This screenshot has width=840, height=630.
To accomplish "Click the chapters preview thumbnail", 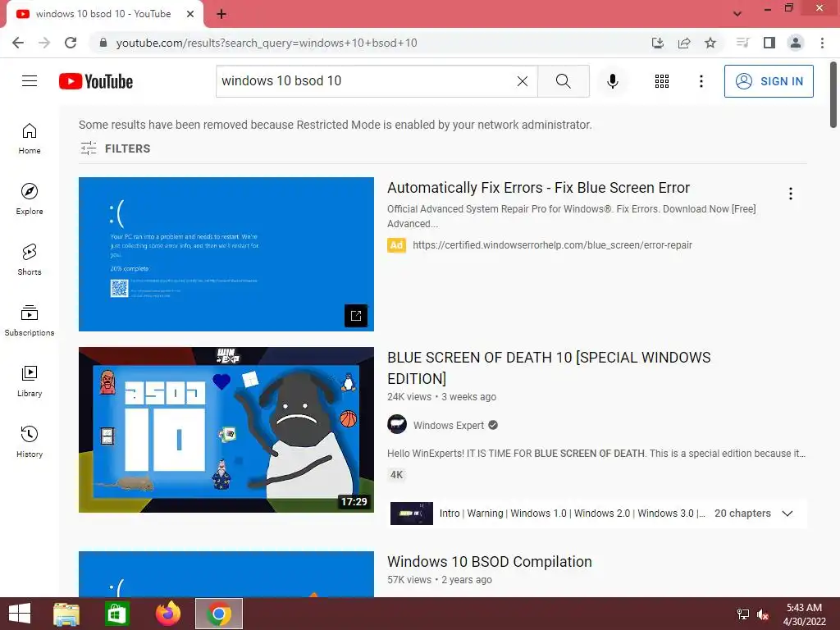I will coord(412,514).
